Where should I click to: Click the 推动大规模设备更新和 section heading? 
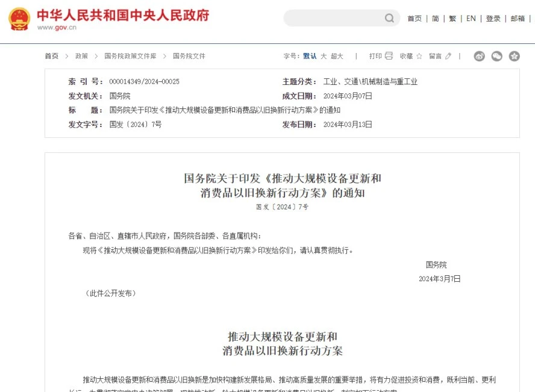click(283, 344)
